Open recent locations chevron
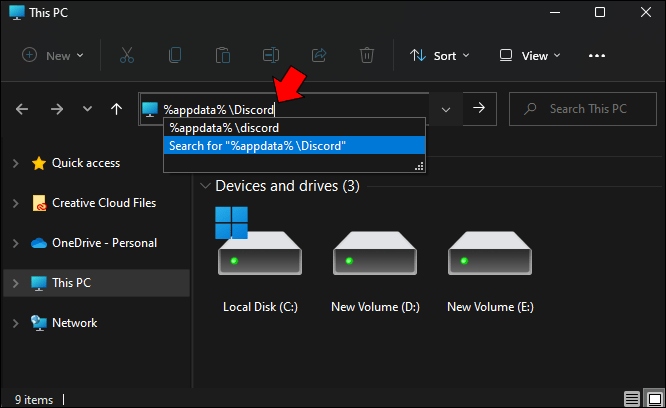Image resolution: width=666 pixels, height=408 pixels. [87, 109]
